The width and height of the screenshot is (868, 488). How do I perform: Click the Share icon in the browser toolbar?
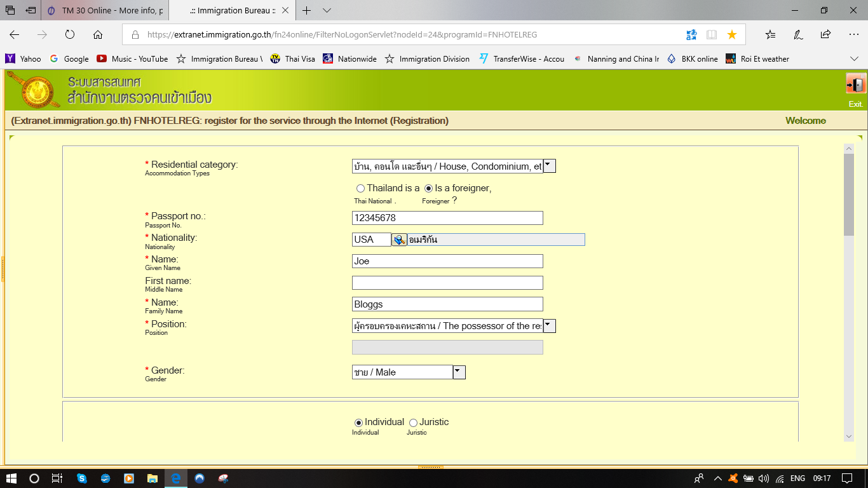click(824, 35)
